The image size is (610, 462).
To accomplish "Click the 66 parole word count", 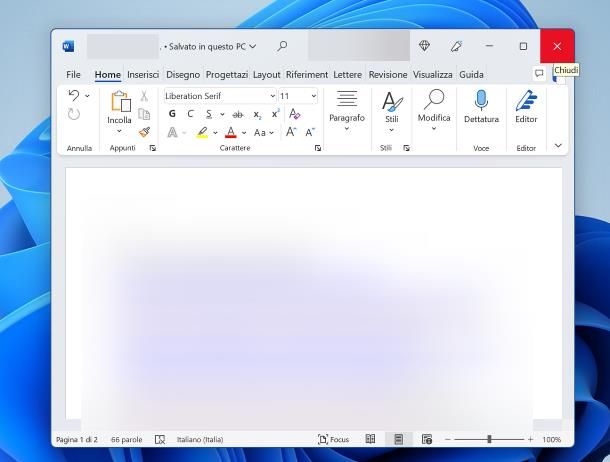I will (126, 439).
